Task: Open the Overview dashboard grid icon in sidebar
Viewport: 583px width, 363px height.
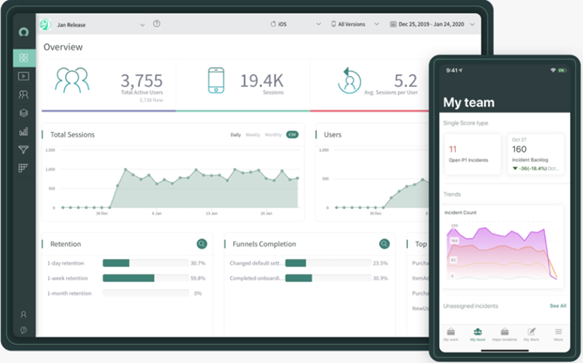Action: pyautogui.click(x=23, y=58)
